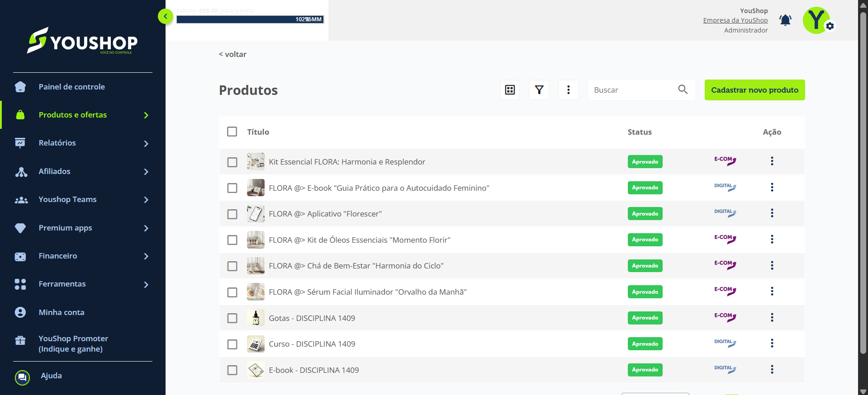Open actions for FLORA E-book Guia Prático

tap(772, 187)
